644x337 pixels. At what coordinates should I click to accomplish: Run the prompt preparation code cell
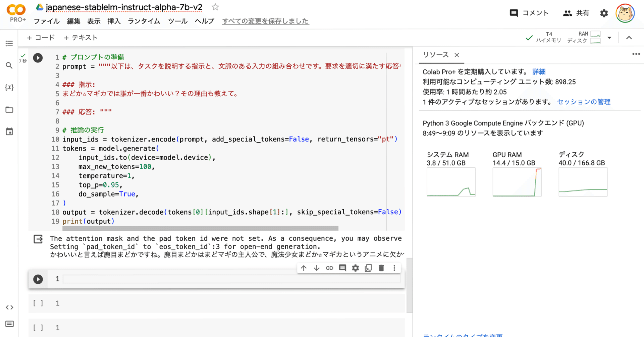(38, 57)
